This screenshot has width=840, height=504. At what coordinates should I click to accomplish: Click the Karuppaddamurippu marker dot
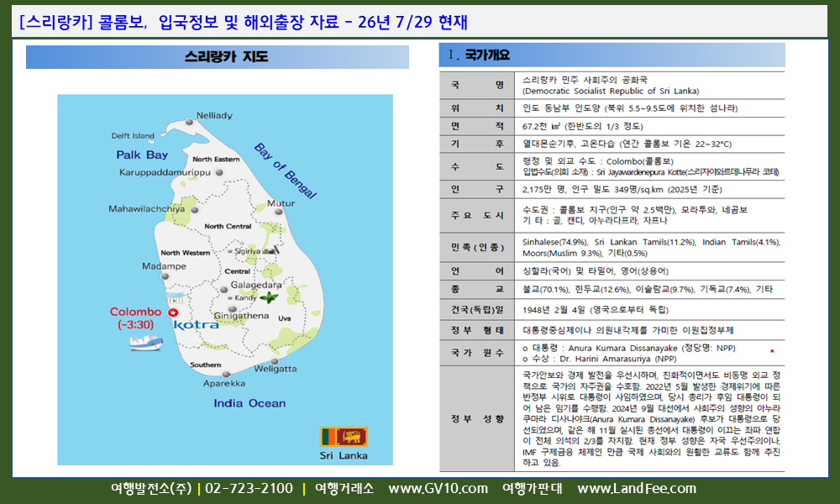(218, 172)
